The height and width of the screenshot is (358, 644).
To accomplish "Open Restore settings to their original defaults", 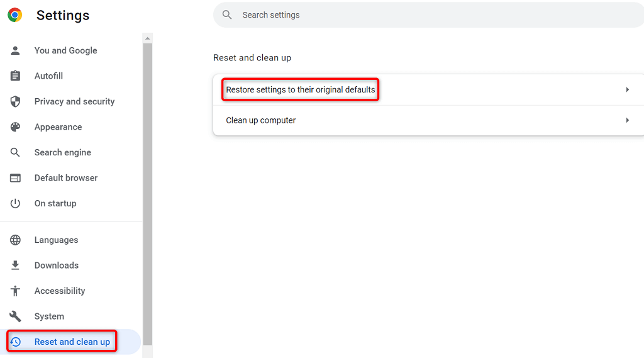I will 300,90.
